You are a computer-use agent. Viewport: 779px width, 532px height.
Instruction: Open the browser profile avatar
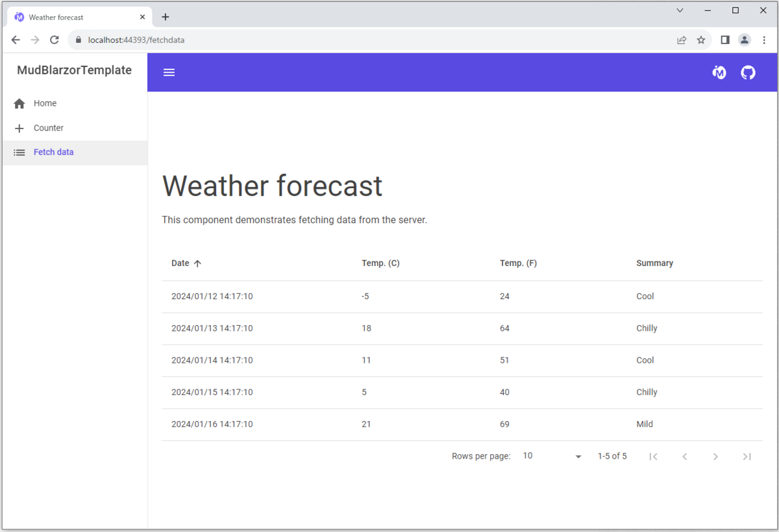point(745,40)
